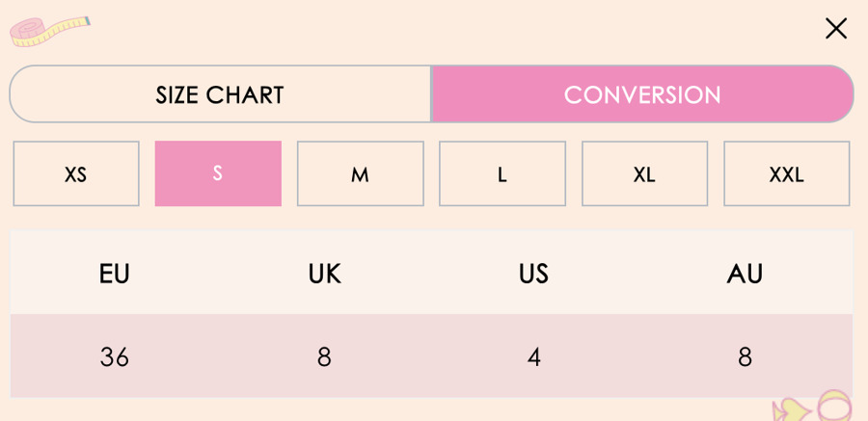Click the EU column header
The width and height of the screenshot is (868, 421).
pos(115,274)
